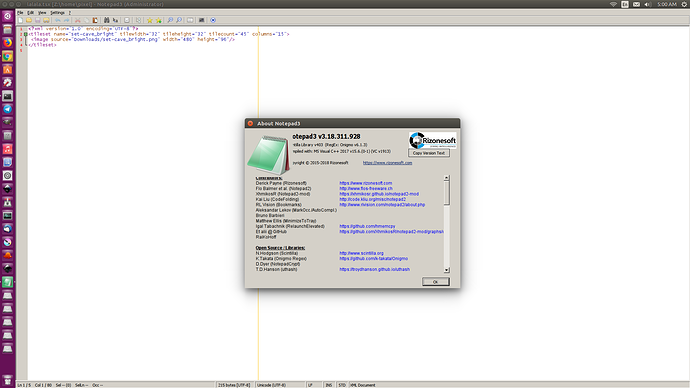Click the star with green plus icon

tap(158, 20)
